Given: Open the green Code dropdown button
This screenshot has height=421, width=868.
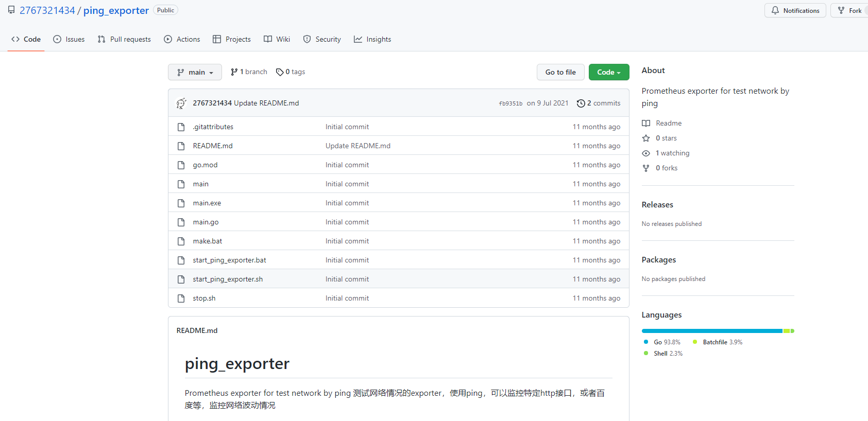Looking at the screenshot, I should tap(608, 72).
